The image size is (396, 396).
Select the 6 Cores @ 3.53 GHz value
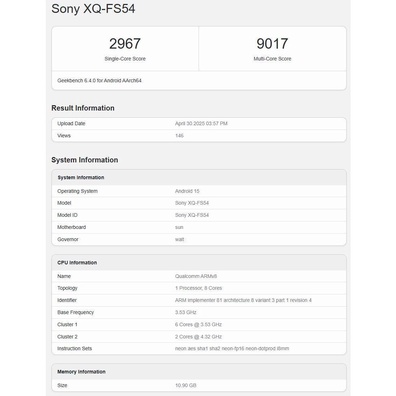coord(198,324)
